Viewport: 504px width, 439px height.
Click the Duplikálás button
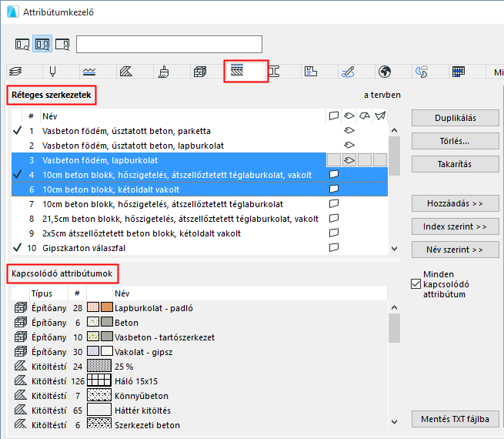click(x=456, y=118)
